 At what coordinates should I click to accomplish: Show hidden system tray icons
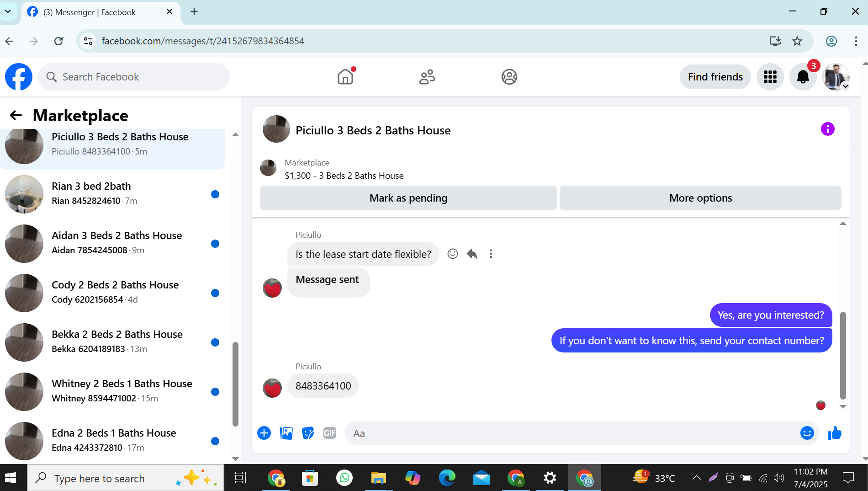[x=696, y=478]
